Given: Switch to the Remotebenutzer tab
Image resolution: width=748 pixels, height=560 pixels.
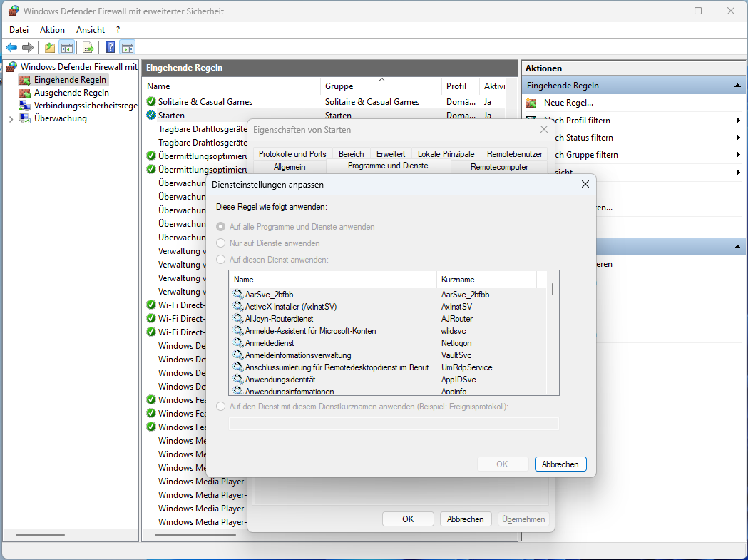Looking at the screenshot, I should (515, 153).
